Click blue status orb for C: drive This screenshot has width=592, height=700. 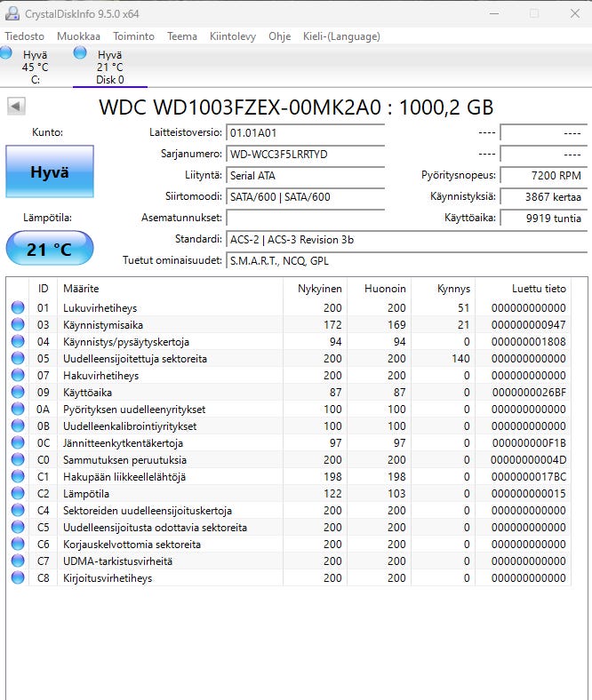coord(6,52)
